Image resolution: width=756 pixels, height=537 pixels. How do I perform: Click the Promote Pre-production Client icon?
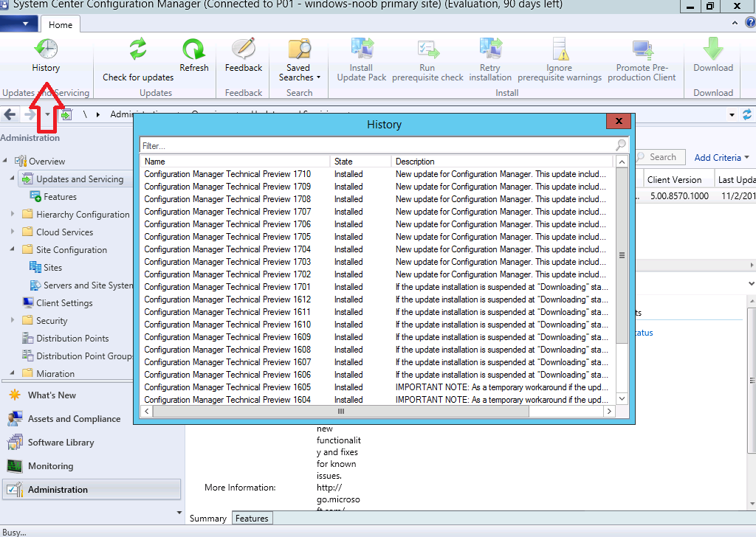(642, 49)
